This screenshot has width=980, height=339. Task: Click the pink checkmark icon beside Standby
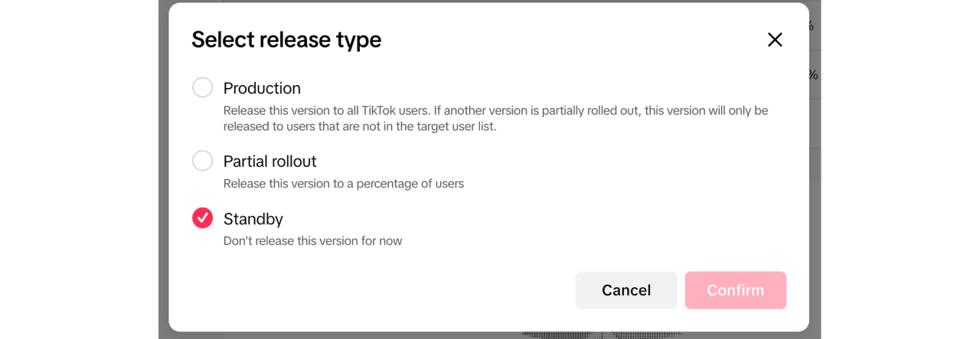pos(202,218)
